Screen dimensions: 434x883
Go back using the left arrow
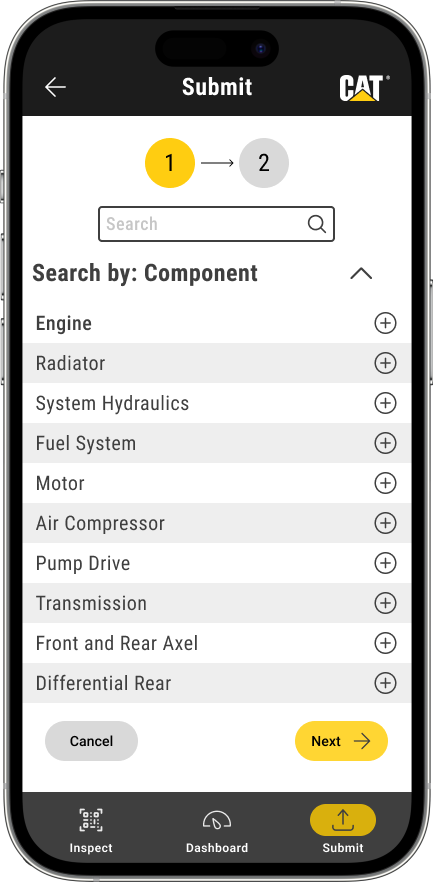pyautogui.click(x=55, y=87)
